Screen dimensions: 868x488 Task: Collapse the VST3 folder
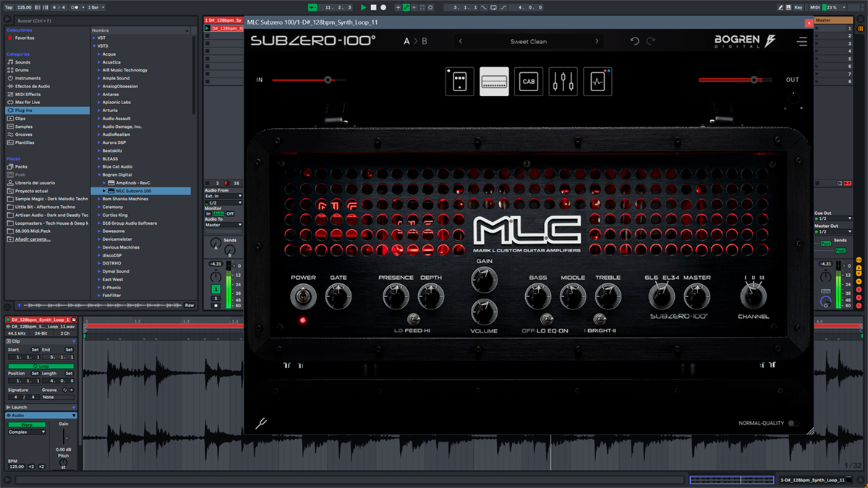pos(94,46)
